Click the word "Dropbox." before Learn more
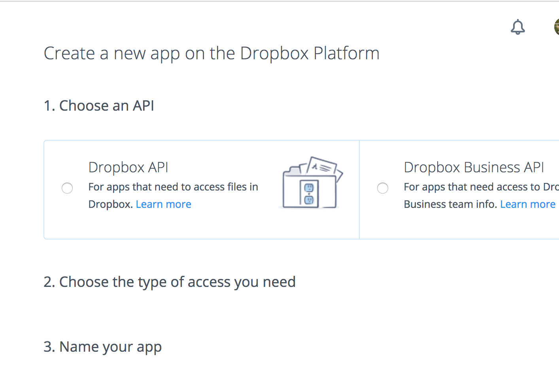Image resolution: width=559 pixels, height=392 pixels. 110,204
